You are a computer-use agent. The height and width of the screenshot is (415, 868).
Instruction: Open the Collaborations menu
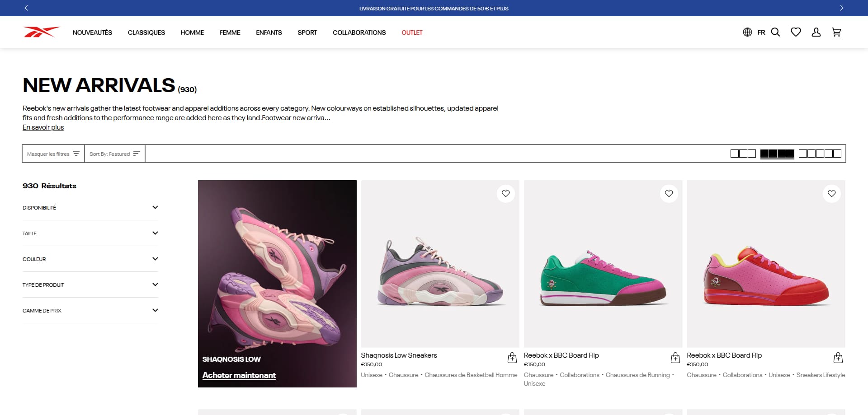[x=359, y=33]
